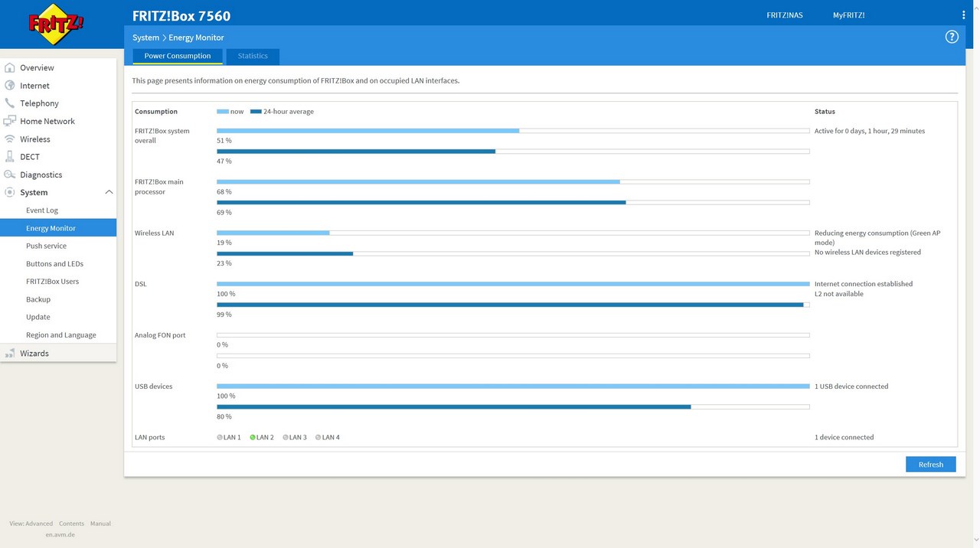Click the DSL 24-hour average bar
Screen dimensions: 980x548
513,305
